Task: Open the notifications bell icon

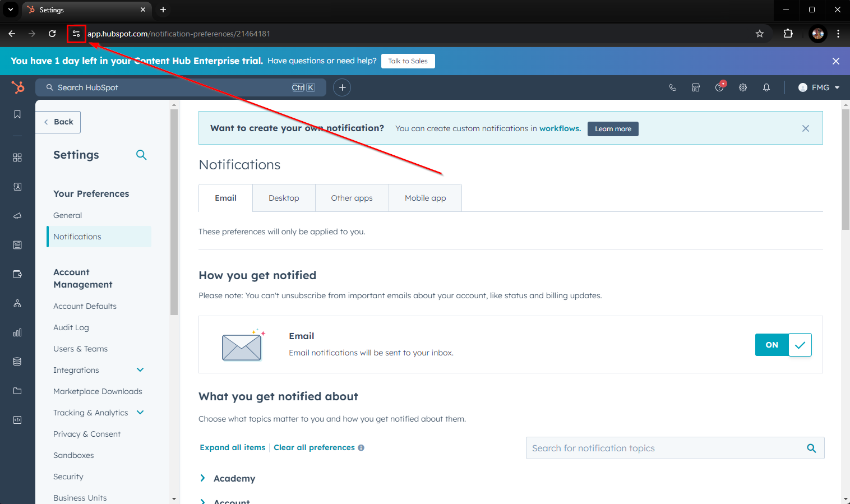Action: [x=766, y=87]
